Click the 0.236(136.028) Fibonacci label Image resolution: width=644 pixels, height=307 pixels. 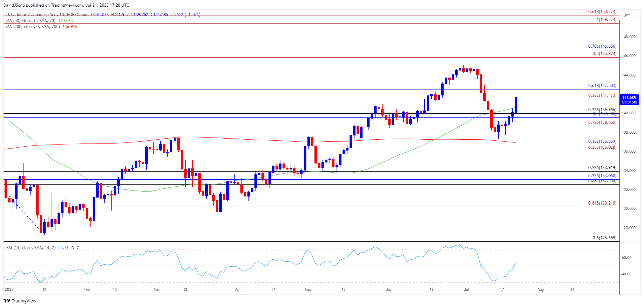(602, 147)
